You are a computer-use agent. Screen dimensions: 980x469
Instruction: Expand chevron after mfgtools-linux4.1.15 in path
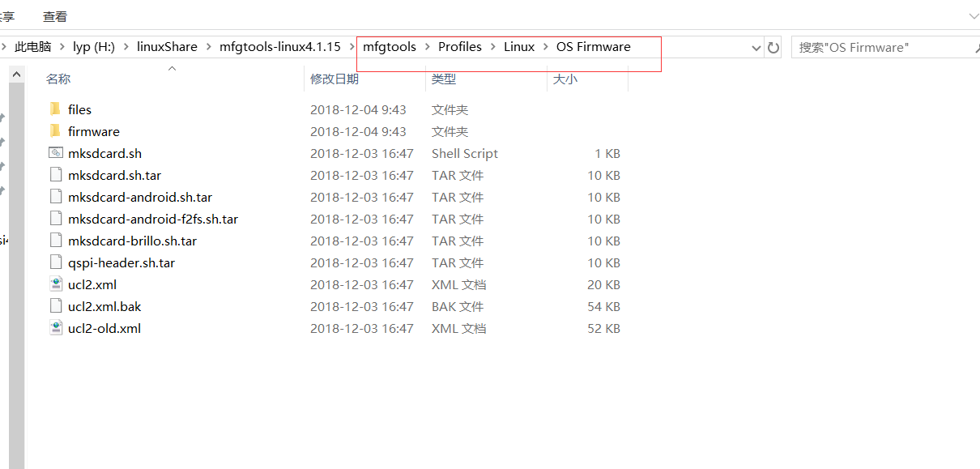coord(352,47)
